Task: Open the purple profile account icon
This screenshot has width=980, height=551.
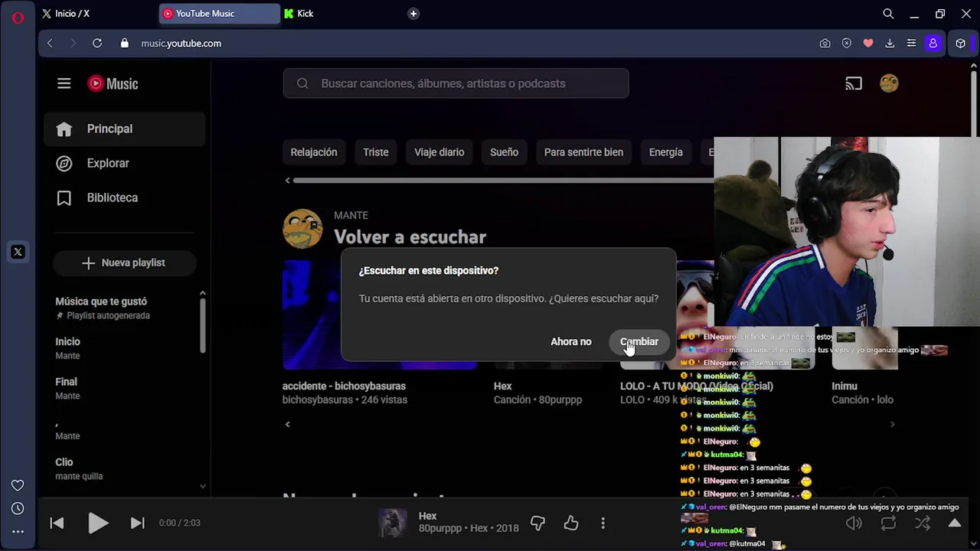Action: (x=933, y=44)
